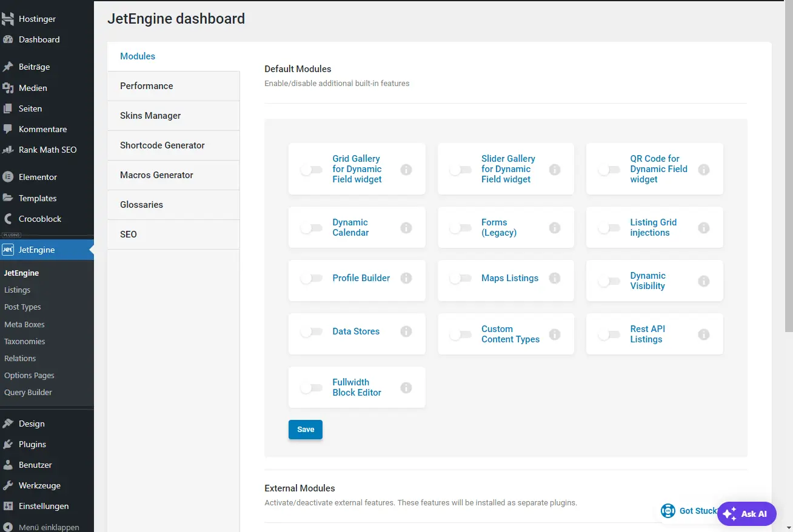Switch on the Maps Listings module
Image resolution: width=793 pixels, height=532 pixels.
click(x=460, y=279)
